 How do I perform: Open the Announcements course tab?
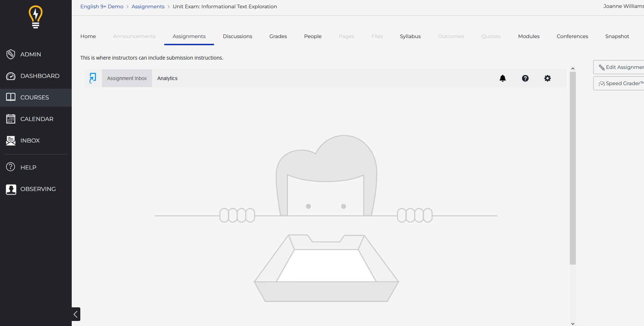click(x=134, y=36)
